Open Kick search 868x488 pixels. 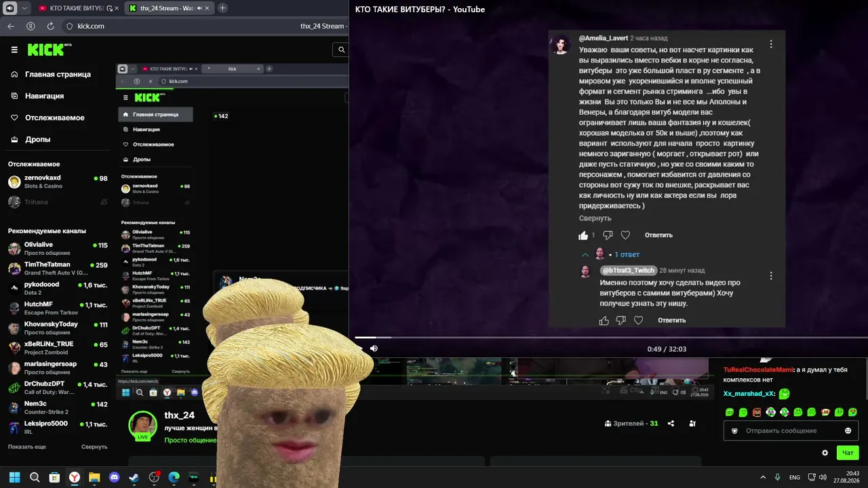click(341, 49)
